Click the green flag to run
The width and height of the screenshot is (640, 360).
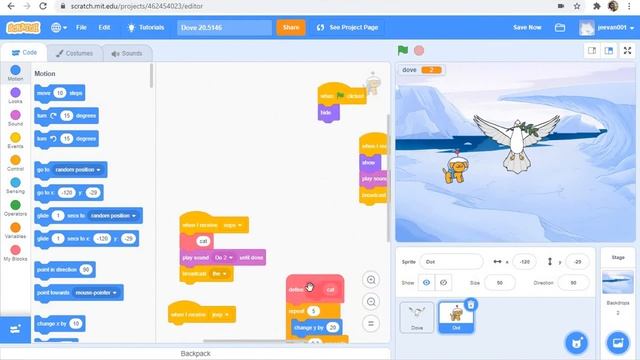pyautogui.click(x=403, y=50)
